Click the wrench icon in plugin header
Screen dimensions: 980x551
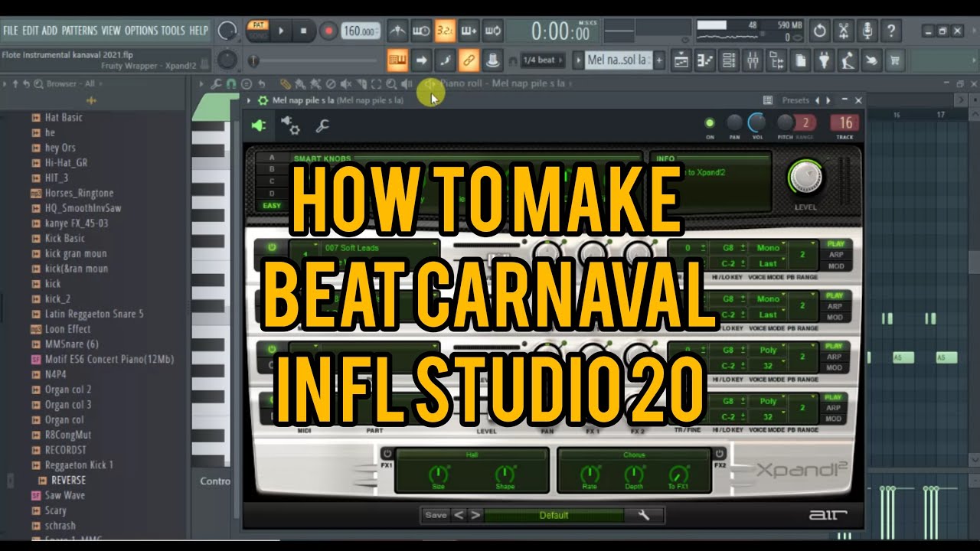tap(322, 125)
